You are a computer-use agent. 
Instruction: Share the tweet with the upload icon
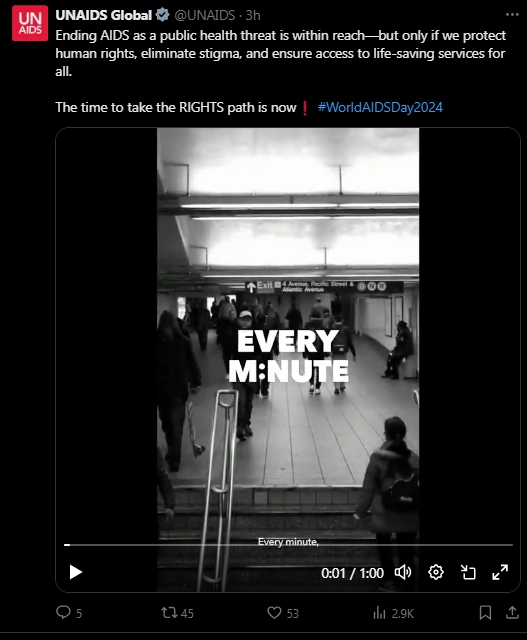(x=512, y=612)
